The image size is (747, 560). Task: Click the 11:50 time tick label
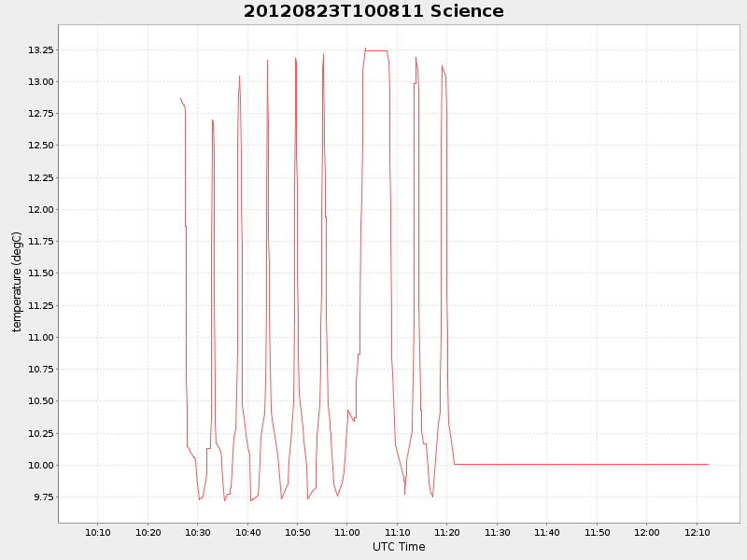(597, 532)
